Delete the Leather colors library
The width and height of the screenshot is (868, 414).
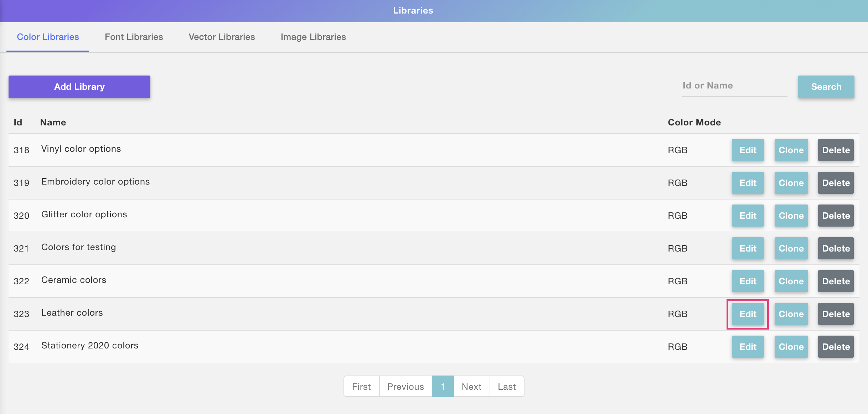[x=836, y=314]
